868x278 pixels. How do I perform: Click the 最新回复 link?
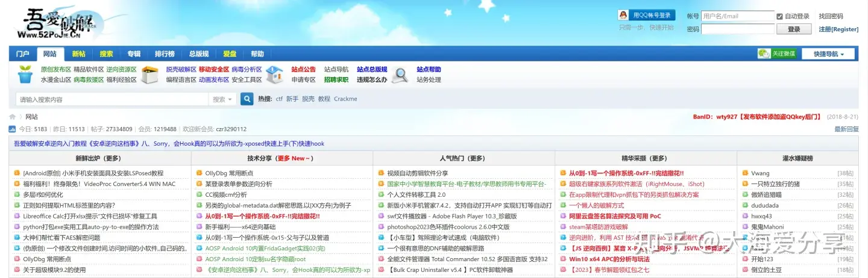(x=846, y=129)
